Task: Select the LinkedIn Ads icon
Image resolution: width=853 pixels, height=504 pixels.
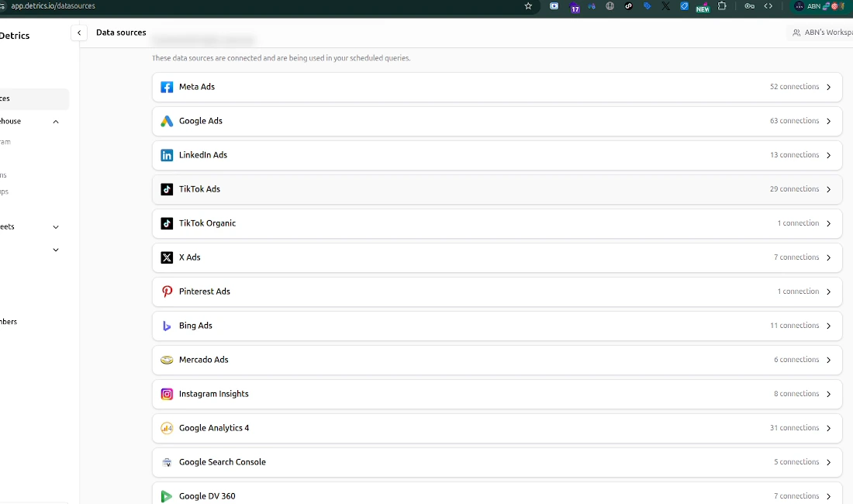Action: 167,155
